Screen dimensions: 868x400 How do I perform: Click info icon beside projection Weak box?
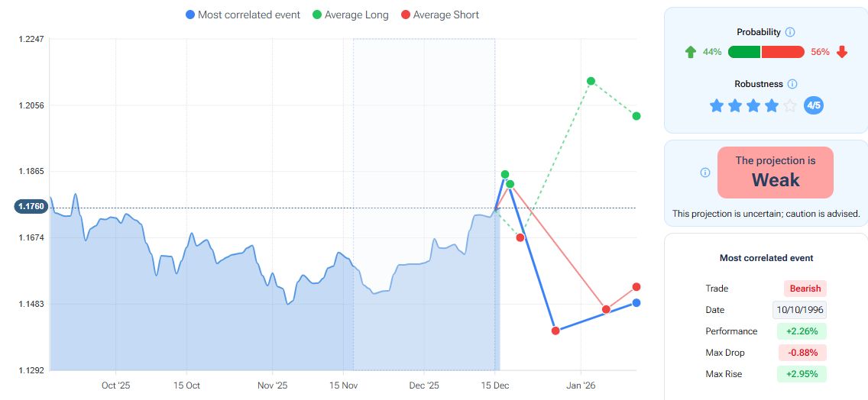(705, 173)
